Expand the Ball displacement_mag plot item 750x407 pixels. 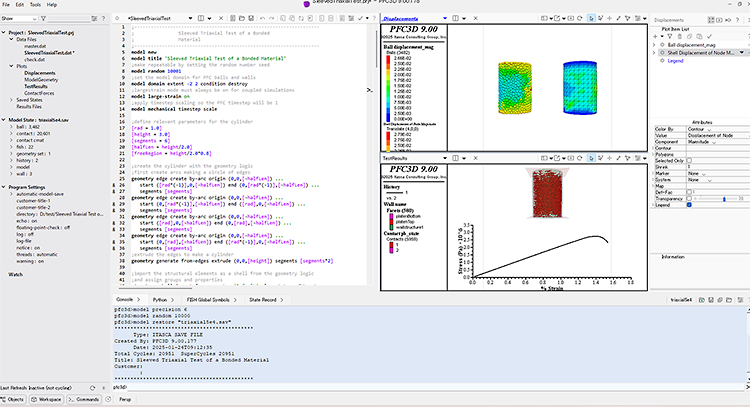click(654, 45)
